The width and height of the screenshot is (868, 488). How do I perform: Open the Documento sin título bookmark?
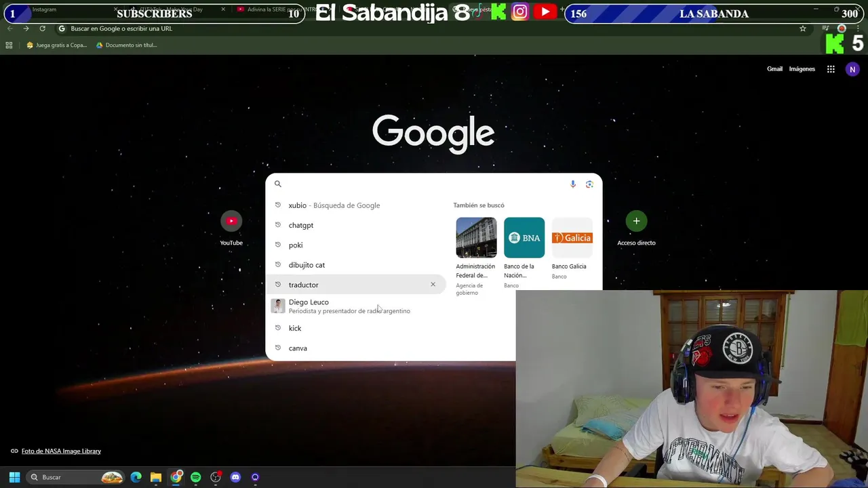(127, 45)
